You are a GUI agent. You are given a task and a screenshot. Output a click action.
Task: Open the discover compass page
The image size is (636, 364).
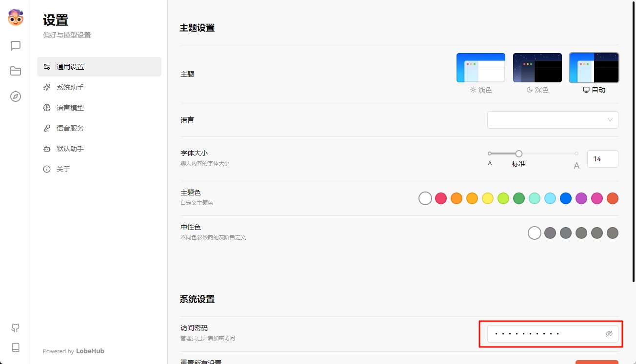[15, 96]
